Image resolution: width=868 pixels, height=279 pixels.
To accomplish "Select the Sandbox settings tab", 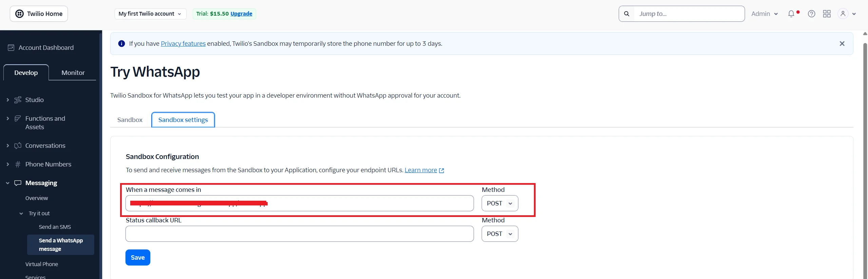I will (x=183, y=120).
